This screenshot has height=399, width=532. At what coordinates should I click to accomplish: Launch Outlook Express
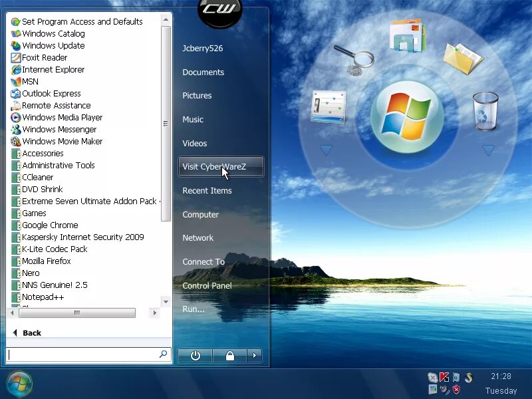point(46,93)
